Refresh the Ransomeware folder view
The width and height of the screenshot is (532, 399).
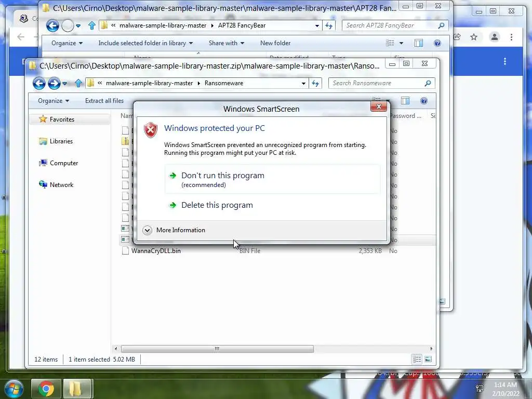pos(315,83)
